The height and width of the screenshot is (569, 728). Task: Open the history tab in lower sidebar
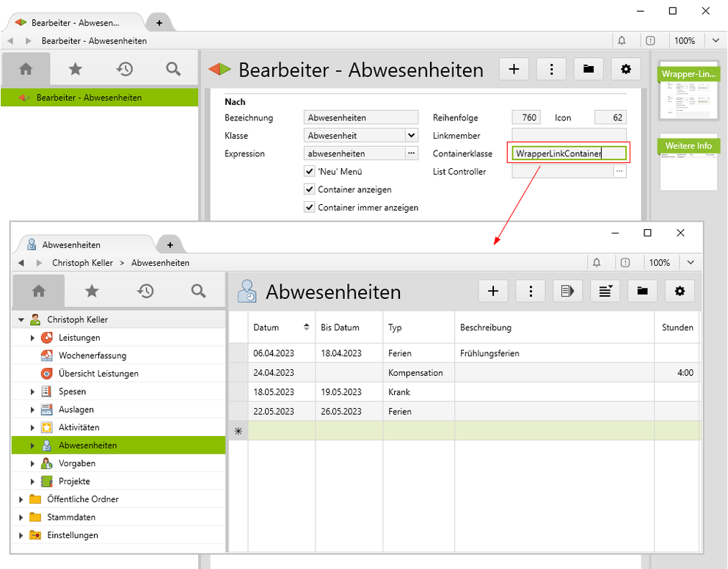pos(145,291)
